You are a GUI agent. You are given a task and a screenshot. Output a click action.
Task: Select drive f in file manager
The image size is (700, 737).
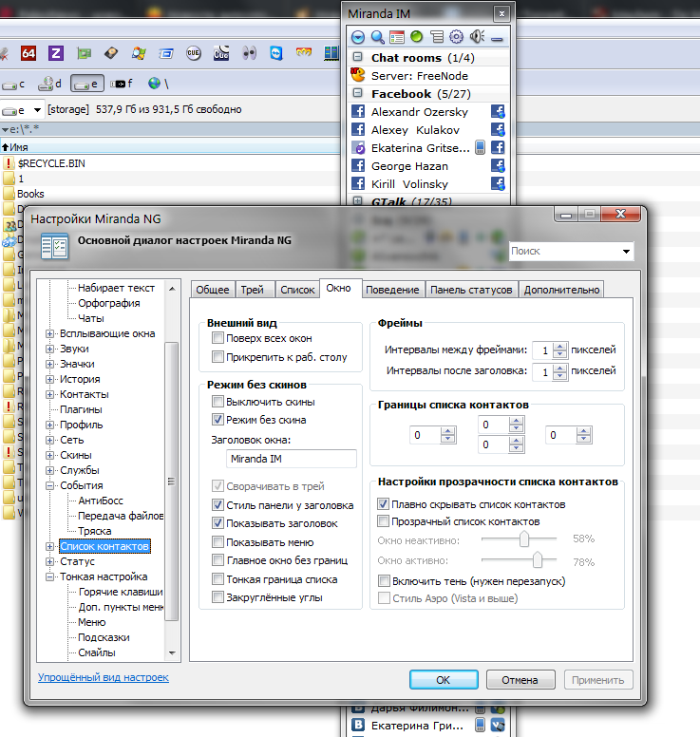(x=122, y=84)
